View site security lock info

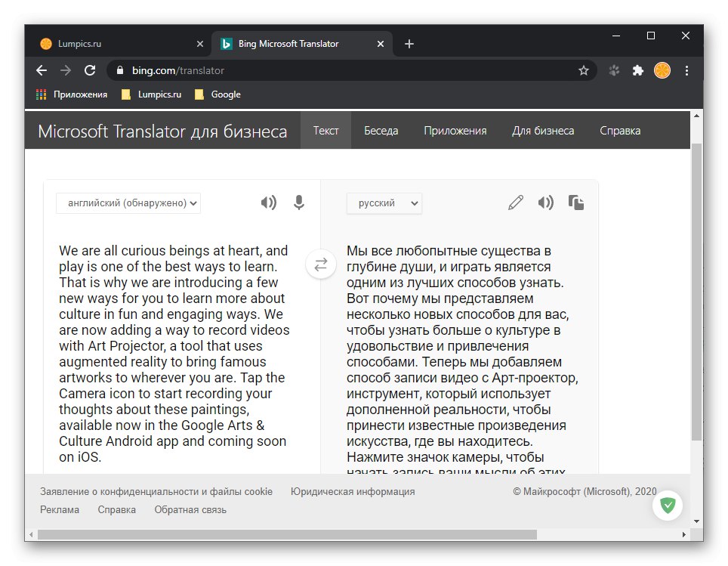120,70
